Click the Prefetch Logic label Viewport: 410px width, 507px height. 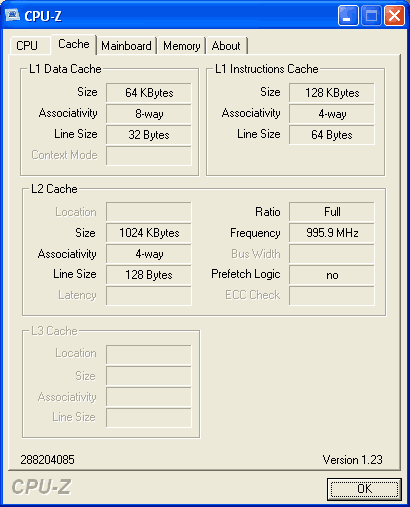coord(246,274)
